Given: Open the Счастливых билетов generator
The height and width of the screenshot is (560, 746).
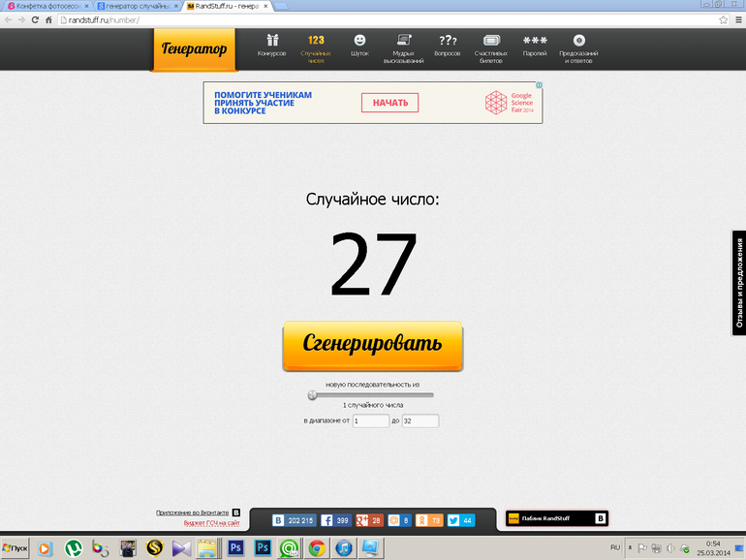Looking at the screenshot, I should (x=491, y=48).
